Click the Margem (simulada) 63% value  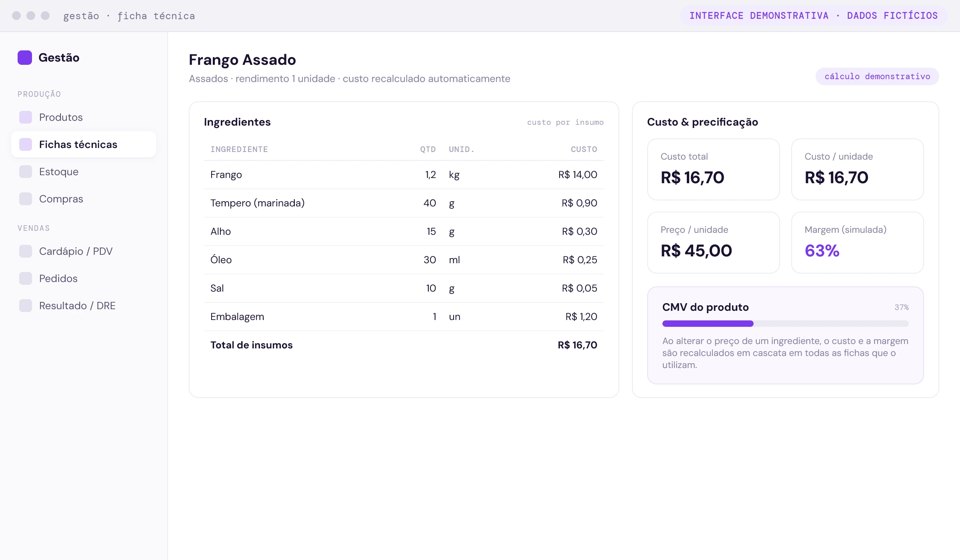822,251
